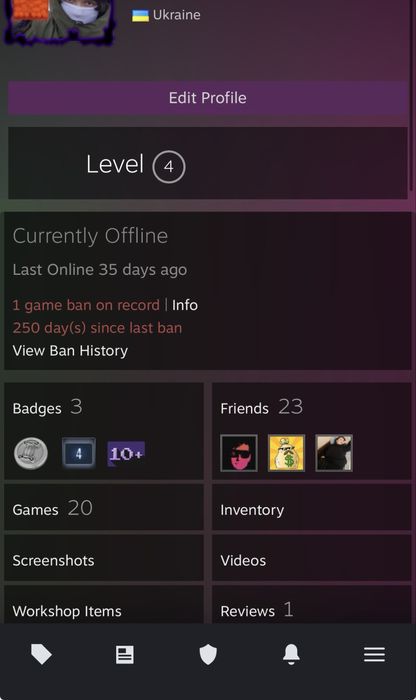416x700 pixels.
Task: Click the Edit Profile button
Action: (x=208, y=98)
